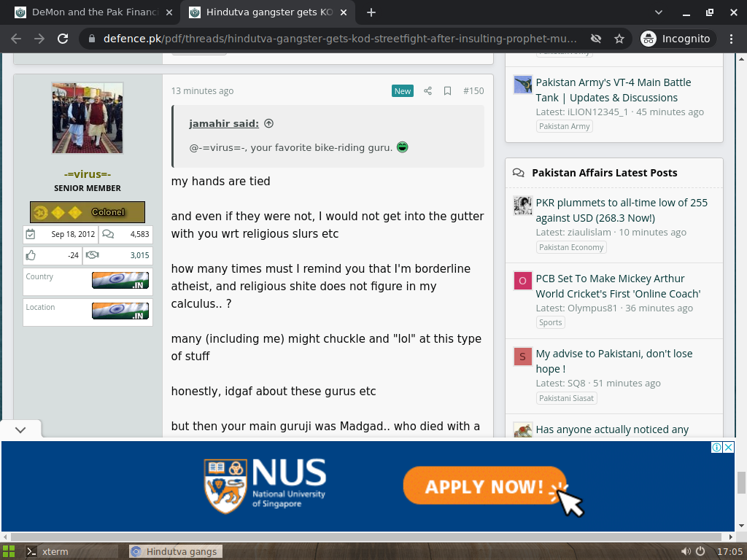747x560 pixels.
Task: Click the volume speaker icon in system tray
Action: 686,551
